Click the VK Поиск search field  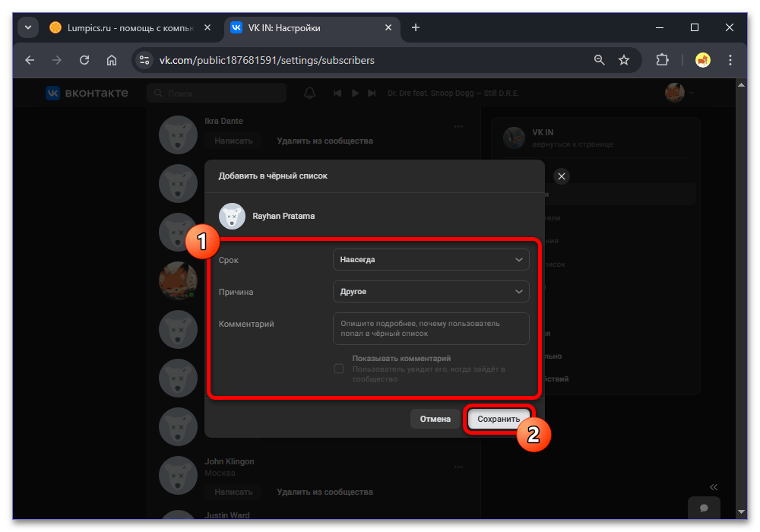point(217,93)
